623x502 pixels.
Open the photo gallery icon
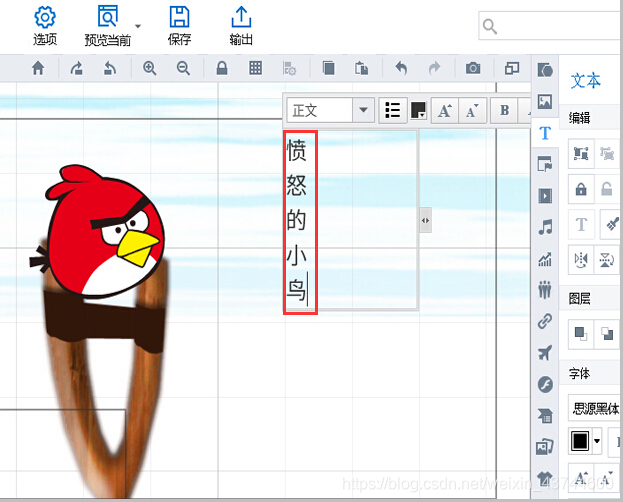[x=545, y=447]
